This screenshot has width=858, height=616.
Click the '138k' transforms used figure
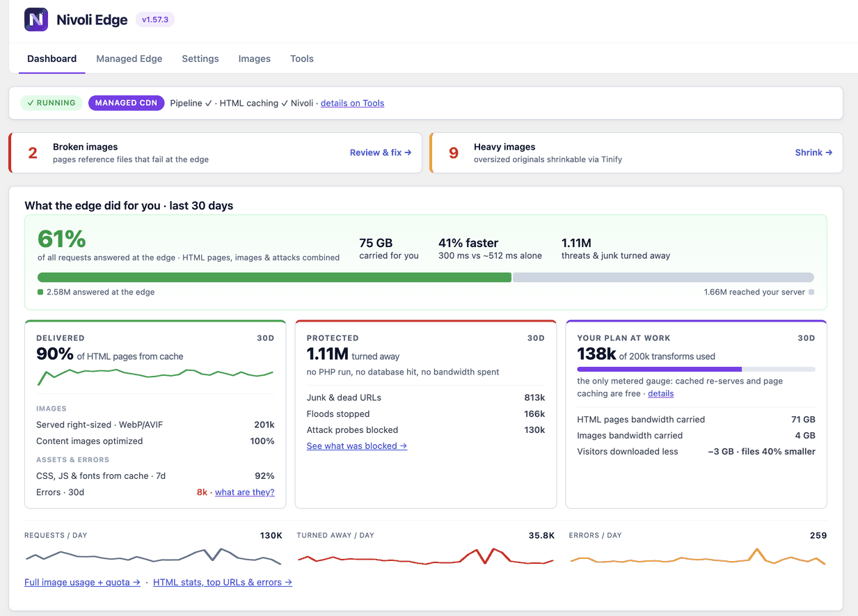[597, 354]
